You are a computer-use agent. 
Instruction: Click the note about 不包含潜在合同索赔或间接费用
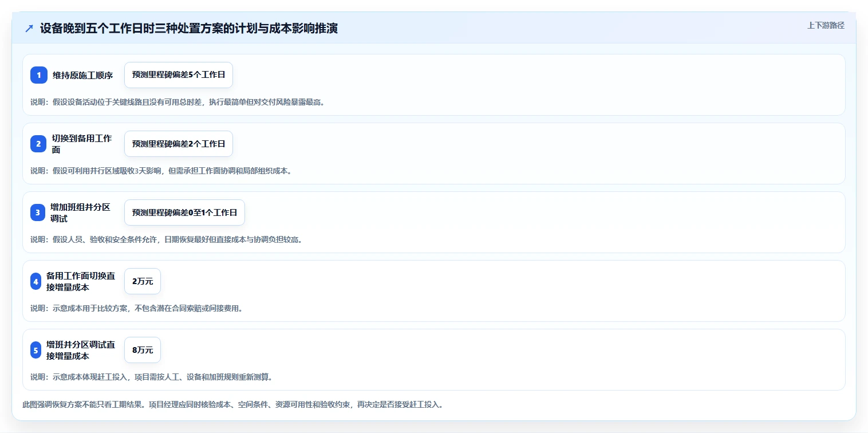pyautogui.click(x=136, y=308)
